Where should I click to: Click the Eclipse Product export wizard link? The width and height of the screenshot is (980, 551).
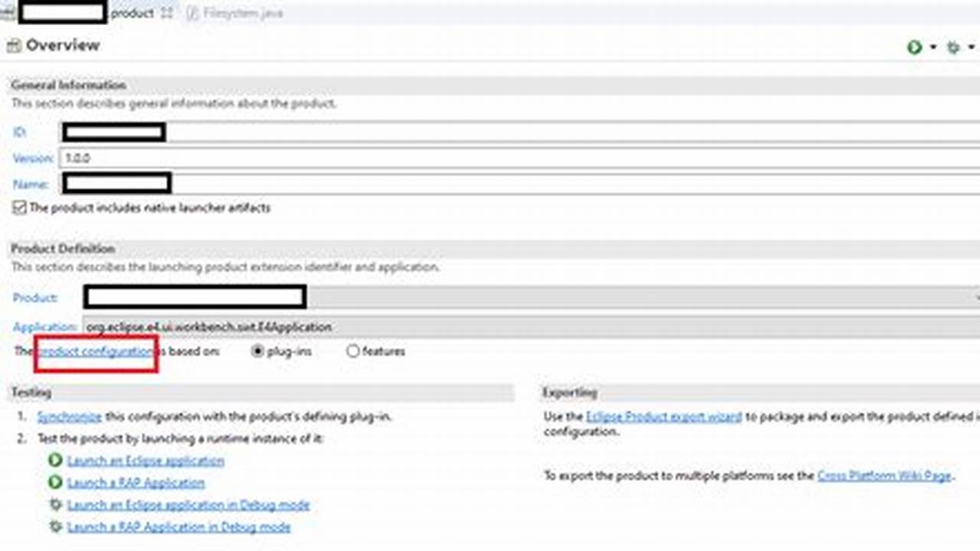click(x=663, y=416)
